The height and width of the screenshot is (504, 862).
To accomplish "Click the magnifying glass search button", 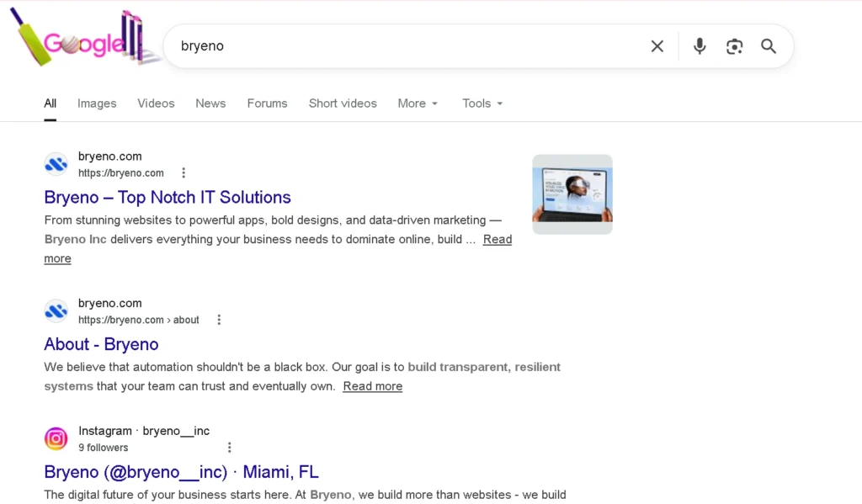I will (x=769, y=46).
